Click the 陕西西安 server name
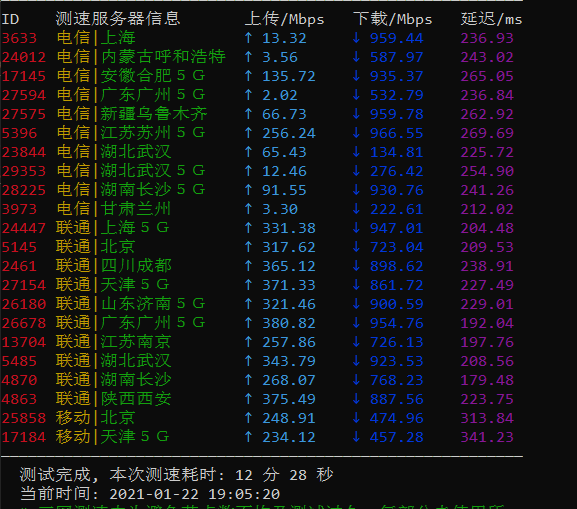The height and width of the screenshot is (509, 577). coord(136,399)
